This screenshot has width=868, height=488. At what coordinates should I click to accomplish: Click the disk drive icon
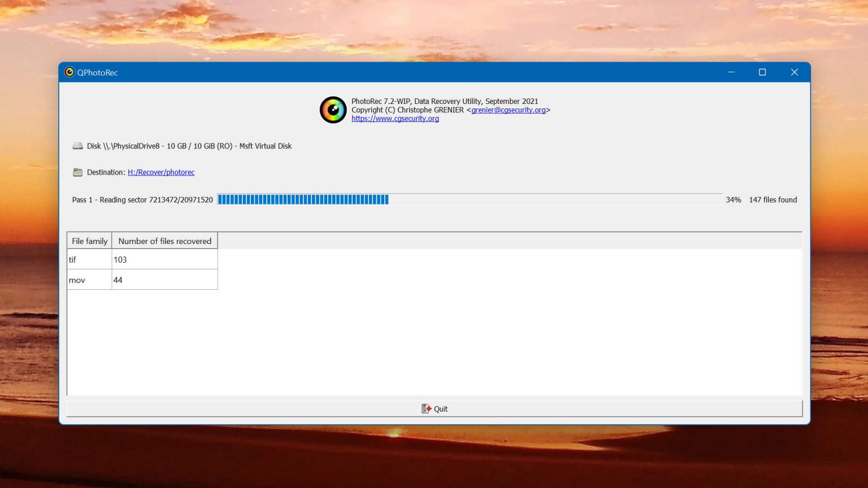pyautogui.click(x=77, y=146)
